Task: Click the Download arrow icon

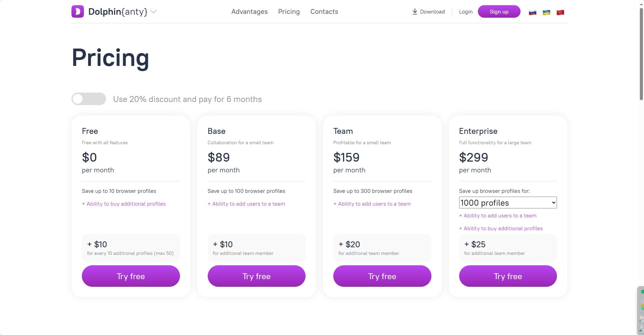Action: click(x=414, y=11)
